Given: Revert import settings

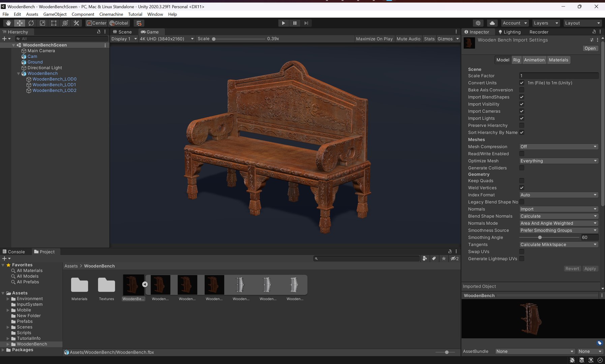Looking at the screenshot, I should pos(572,269).
